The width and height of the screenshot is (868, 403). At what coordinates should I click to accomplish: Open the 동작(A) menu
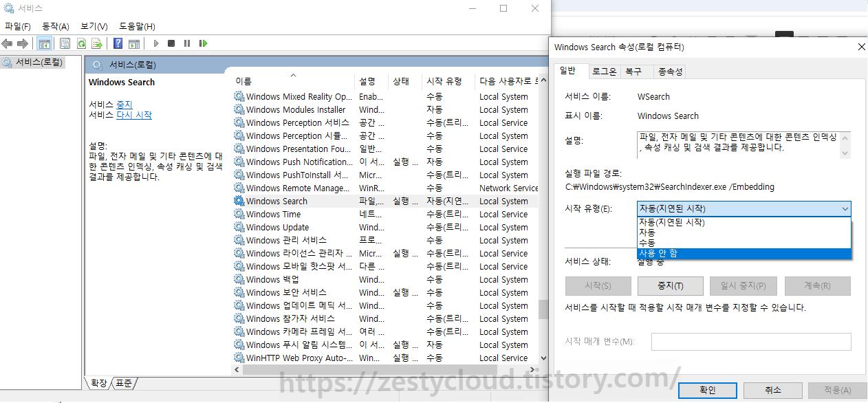tap(56, 26)
